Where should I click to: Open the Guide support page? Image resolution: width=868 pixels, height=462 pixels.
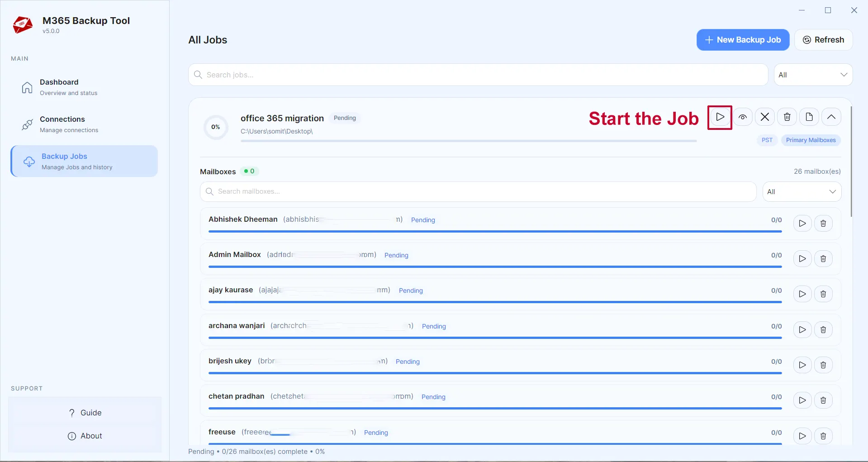pos(85,413)
